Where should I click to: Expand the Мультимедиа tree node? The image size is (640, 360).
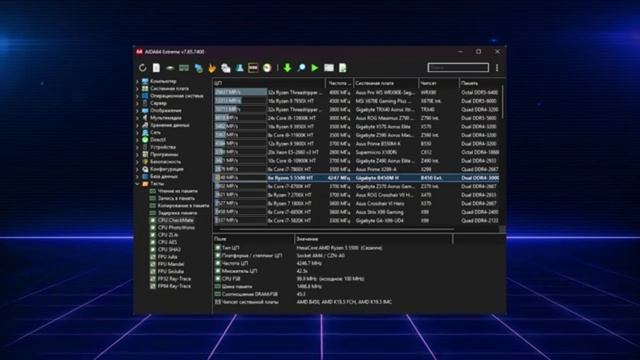click(138, 118)
